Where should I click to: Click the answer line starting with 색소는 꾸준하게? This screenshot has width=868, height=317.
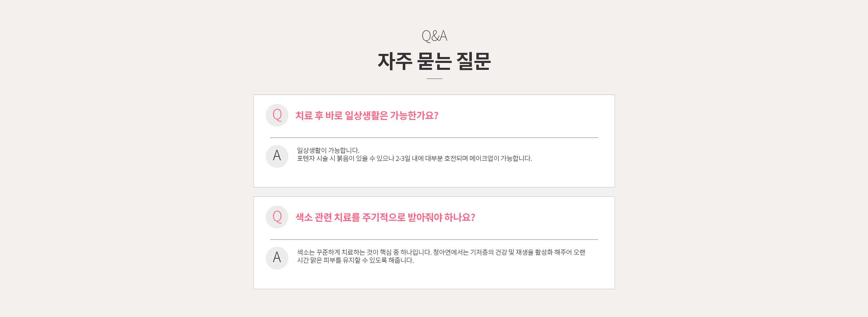point(441,252)
